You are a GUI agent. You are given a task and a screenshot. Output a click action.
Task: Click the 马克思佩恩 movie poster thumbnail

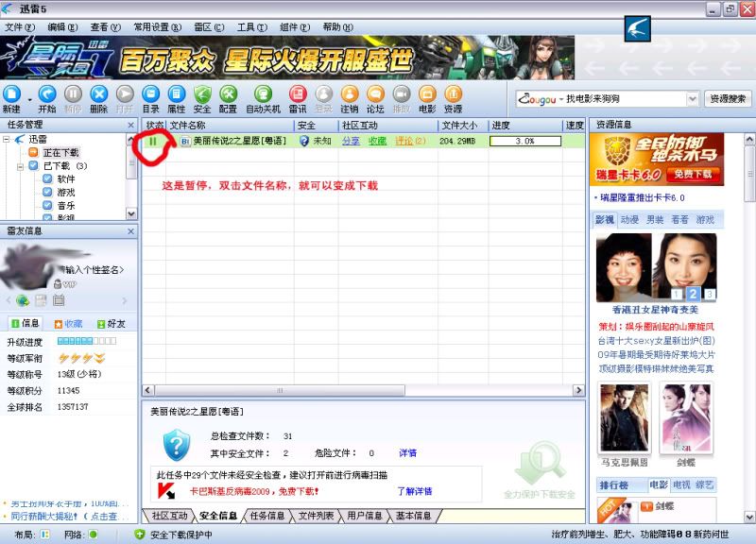625,417
